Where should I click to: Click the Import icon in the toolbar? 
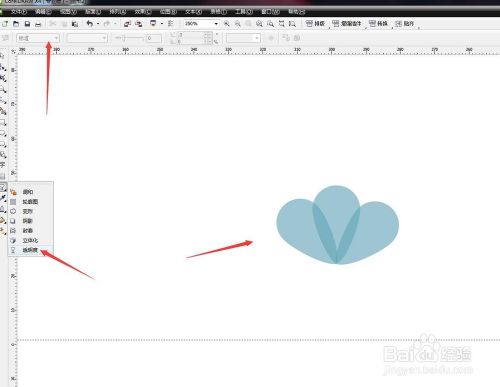(127, 24)
